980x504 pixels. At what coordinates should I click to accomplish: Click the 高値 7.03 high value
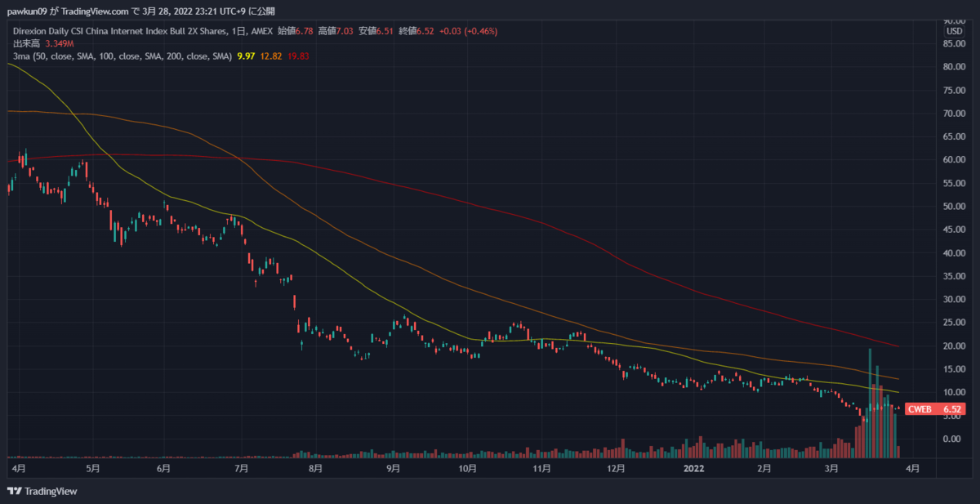(336, 31)
